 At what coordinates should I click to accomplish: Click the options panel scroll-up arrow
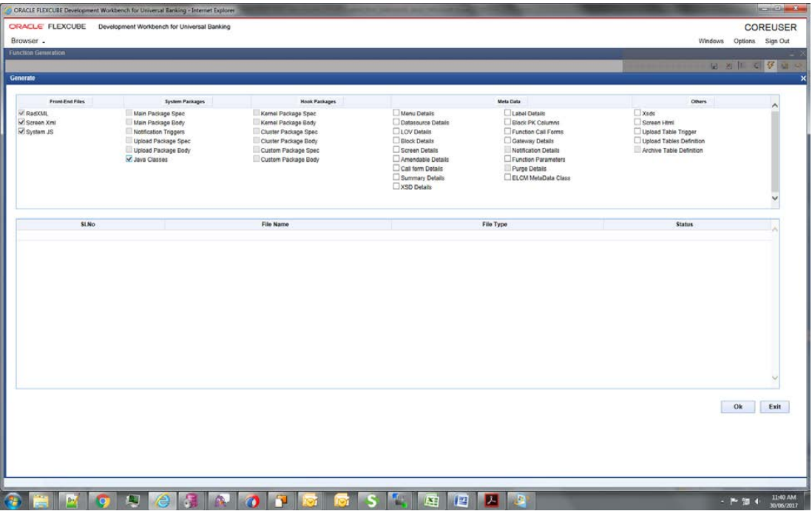(775, 106)
